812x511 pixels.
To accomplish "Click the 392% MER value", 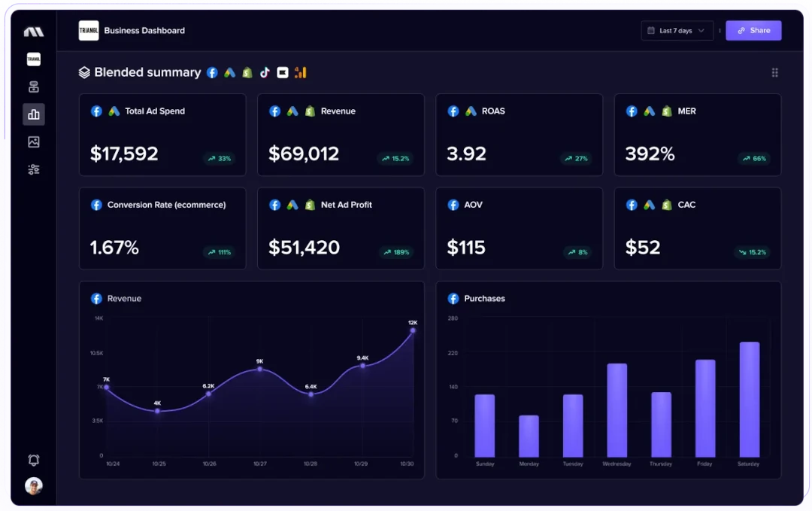I will [x=650, y=154].
